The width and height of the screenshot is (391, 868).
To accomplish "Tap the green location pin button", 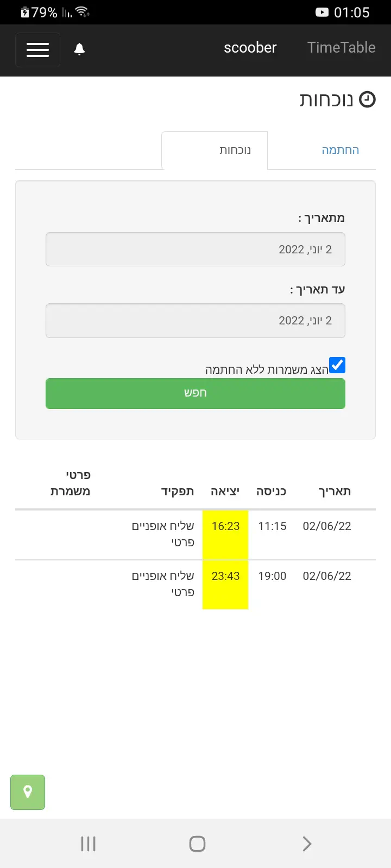I will tap(28, 792).
